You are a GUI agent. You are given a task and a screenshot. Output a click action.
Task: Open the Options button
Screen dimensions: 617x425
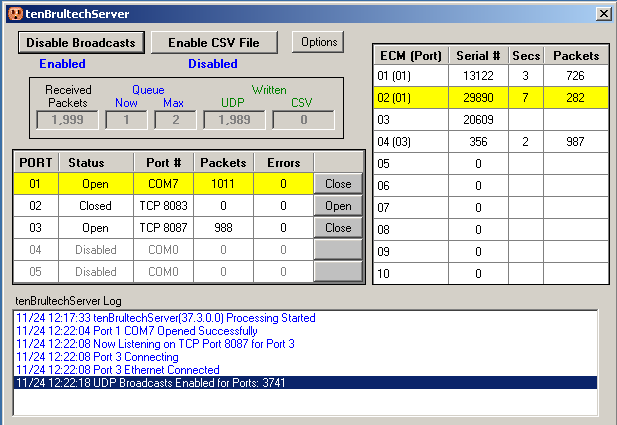coord(318,42)
